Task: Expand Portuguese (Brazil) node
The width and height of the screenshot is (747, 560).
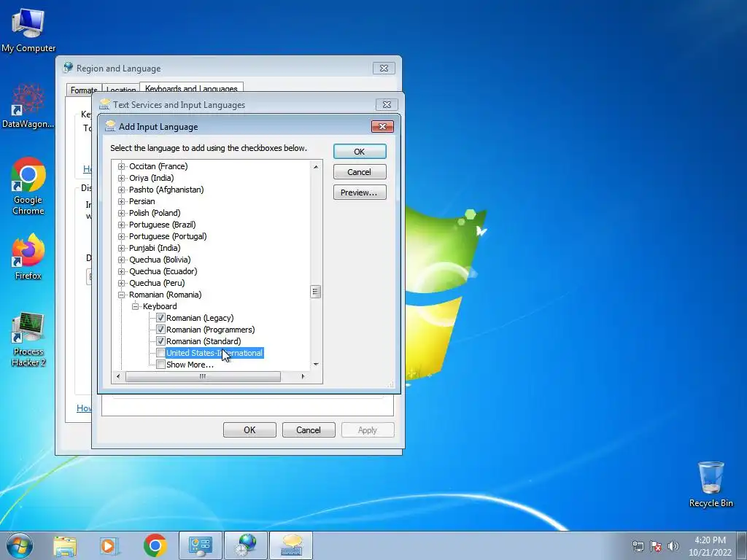Action: [x=122, y=225]
